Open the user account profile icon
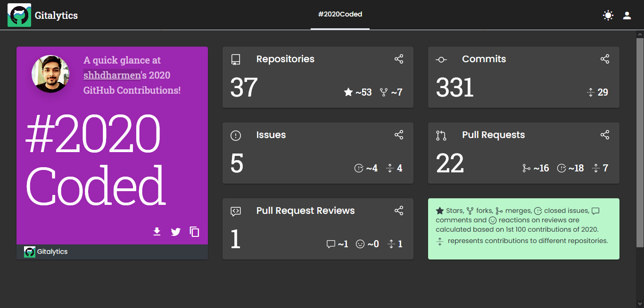The image size is (644, 308). (627, 16)
